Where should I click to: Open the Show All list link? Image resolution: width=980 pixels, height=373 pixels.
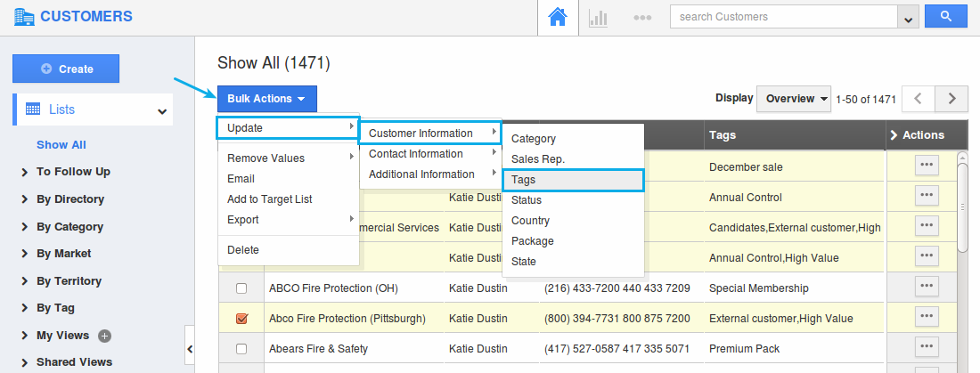61,145
